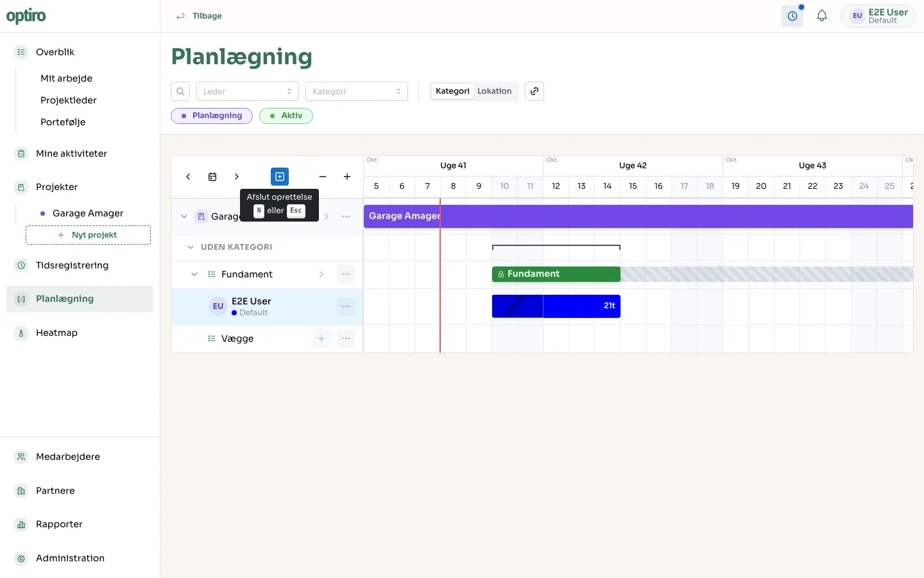Open the notifications bell

tap(822, 16)
